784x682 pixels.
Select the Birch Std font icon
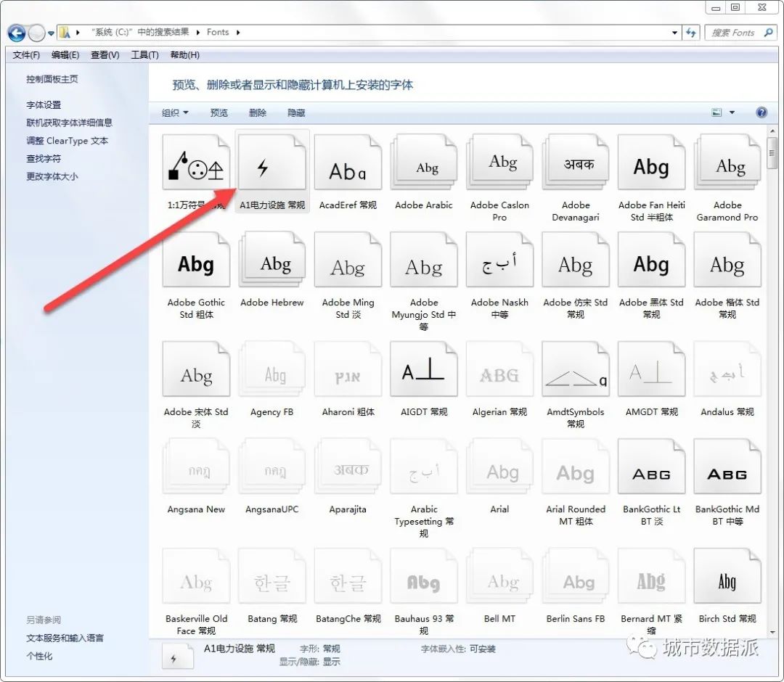pyautogui.click(x=727, y=575)
